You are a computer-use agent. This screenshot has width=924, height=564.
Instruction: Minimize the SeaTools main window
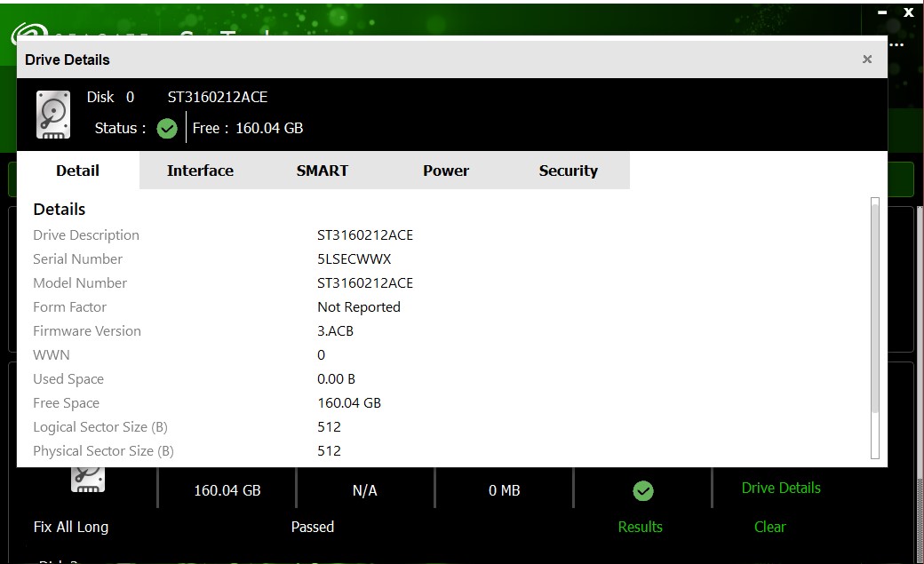pos(881,12)
